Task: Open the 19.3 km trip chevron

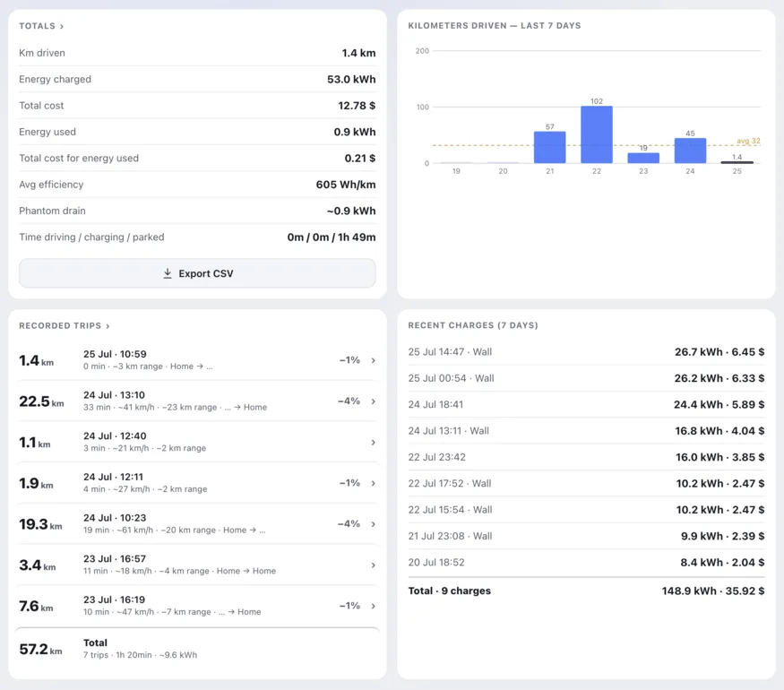Action: 373,524
